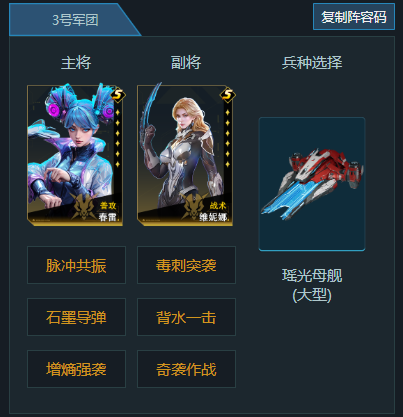Open the 增熵强袭 skill
Image resolution: width=403 pixels, height=417 pixels.
coord(76,369)
